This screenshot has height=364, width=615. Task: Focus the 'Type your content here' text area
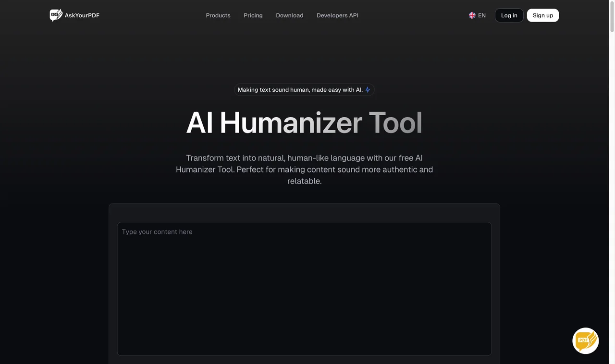click(304, 289)
